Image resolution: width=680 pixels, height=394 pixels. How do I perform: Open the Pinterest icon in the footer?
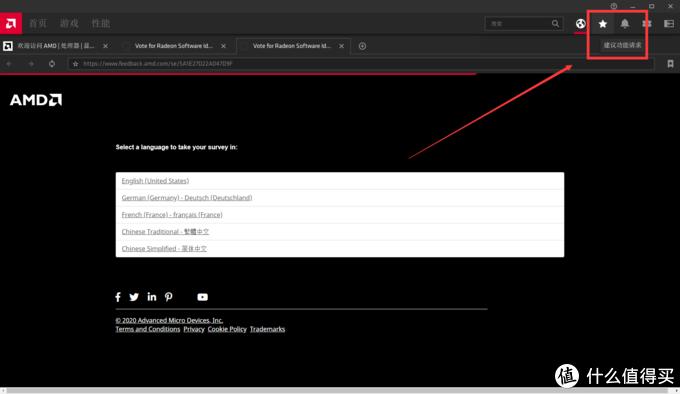point(169,297)
